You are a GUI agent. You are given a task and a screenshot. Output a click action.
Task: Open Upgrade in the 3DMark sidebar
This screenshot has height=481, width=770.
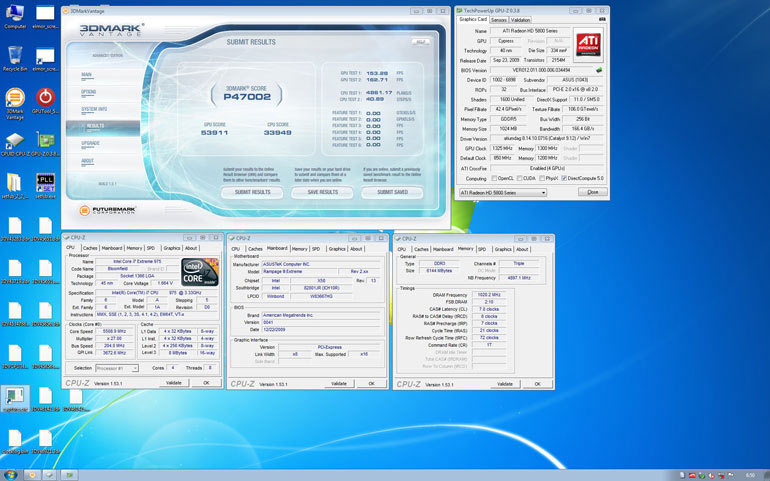point(90,143)
